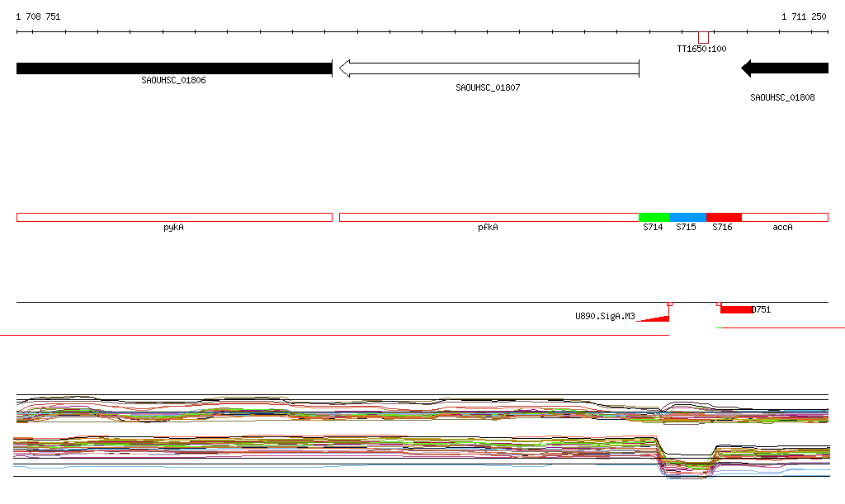Click the SAOUHSC_01808 label
845x504 pixels.
tap(782, 97)
